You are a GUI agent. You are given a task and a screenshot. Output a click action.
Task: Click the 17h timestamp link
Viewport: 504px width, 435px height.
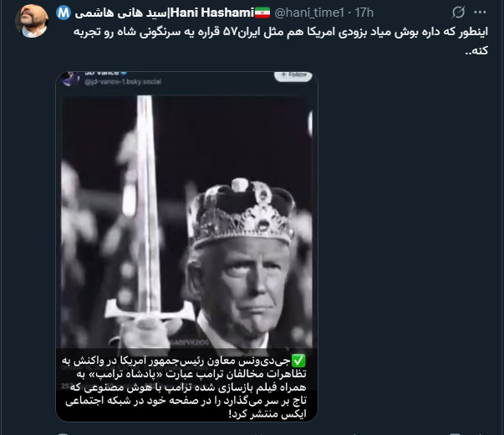364,13
